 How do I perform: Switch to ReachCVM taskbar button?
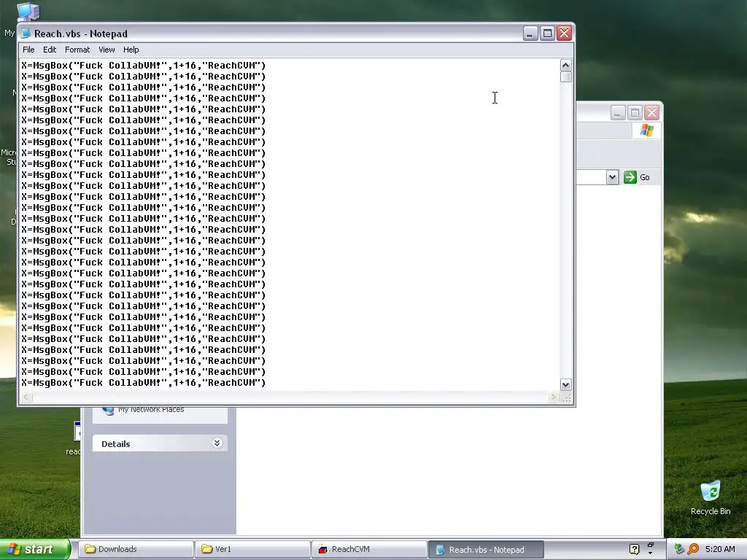click(x=369, y=549)
